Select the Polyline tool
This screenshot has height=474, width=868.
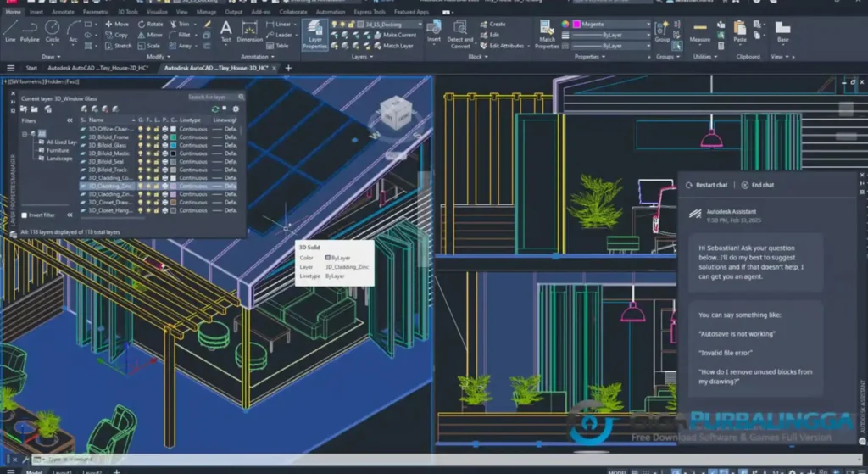pyautogui.click(x=30, y=31)
